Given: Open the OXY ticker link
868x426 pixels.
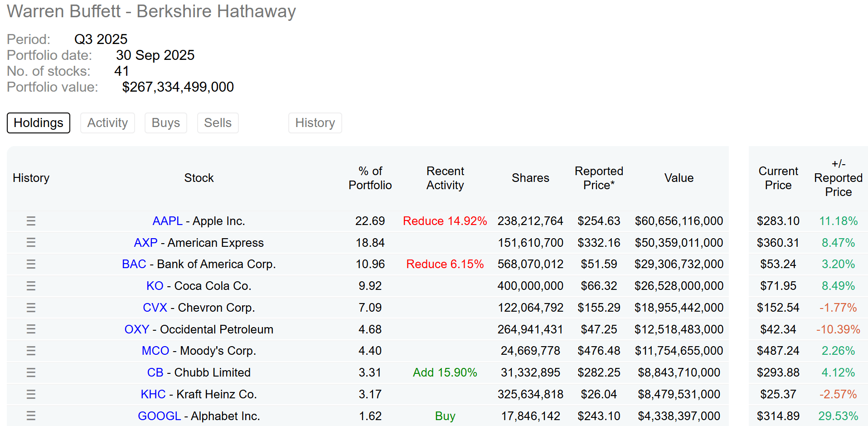Looking at the screenshot, I should coord(137,329).
